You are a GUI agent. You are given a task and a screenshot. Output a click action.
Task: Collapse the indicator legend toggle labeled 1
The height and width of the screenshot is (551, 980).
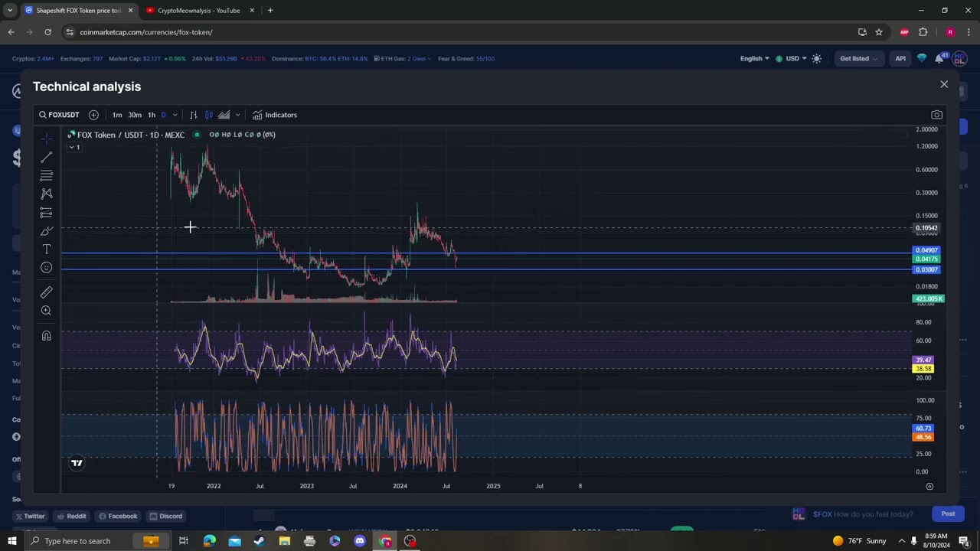(x=74, y=147)
